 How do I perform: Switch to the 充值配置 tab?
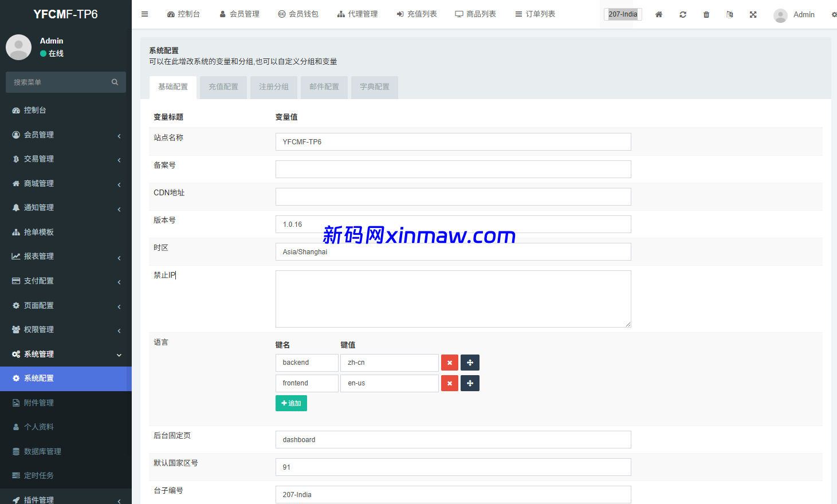point(223,87)
